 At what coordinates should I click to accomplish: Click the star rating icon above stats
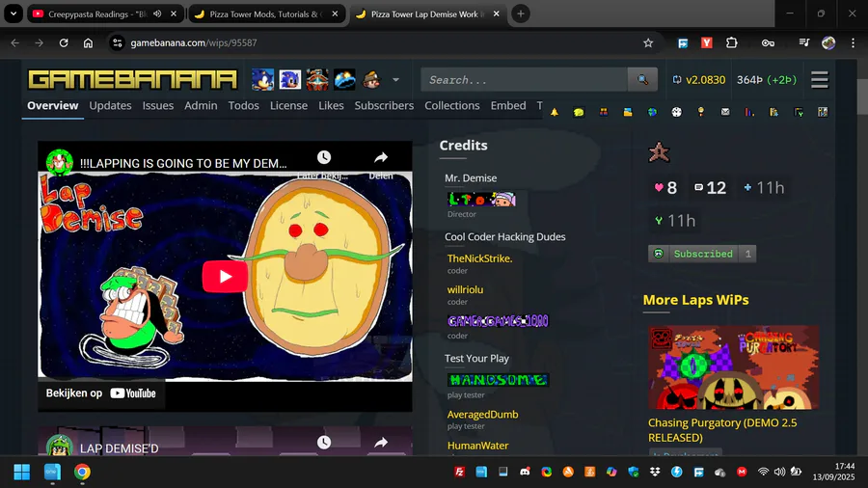coord(659,152)
